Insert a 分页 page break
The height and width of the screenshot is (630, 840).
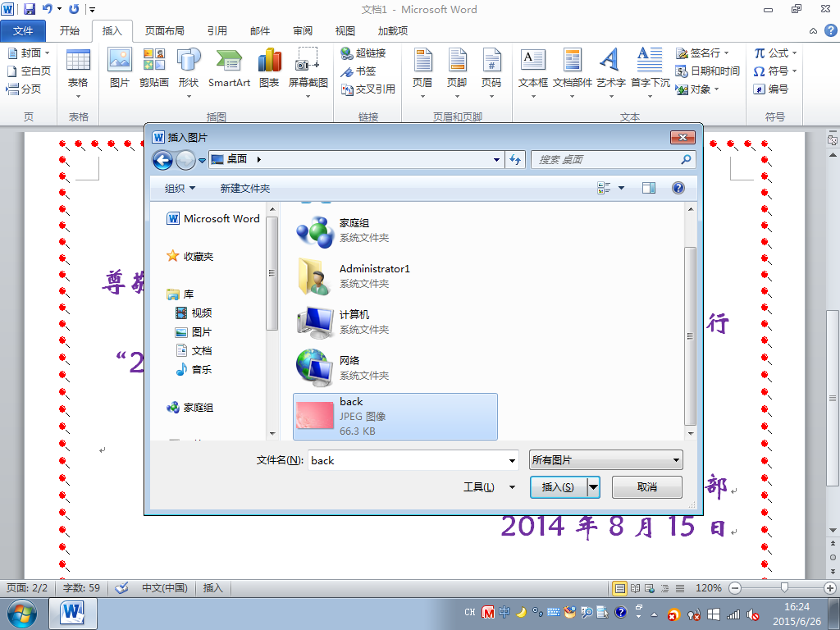click(x=24, y=89)
